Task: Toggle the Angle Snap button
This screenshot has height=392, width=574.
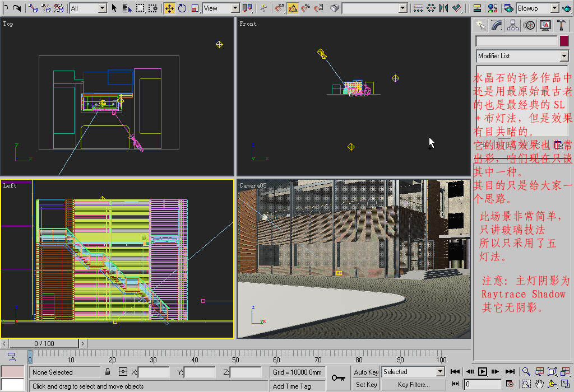Action: pyautogui.click(x=293, y=8)
